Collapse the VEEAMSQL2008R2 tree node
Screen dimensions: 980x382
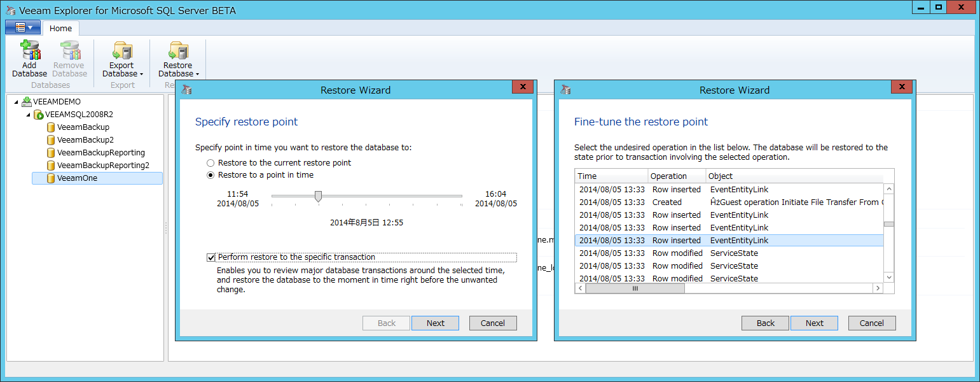click(x=28, y=115)
